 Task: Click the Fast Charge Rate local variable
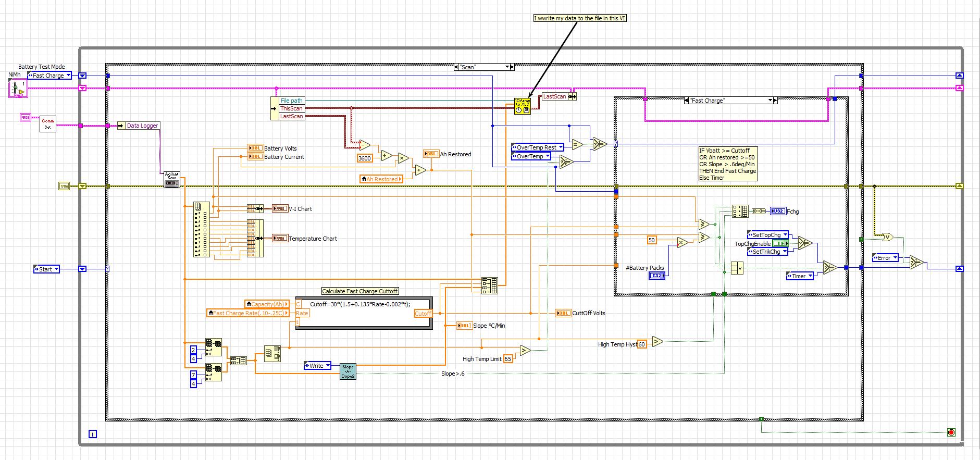click(x=248, y=313)
